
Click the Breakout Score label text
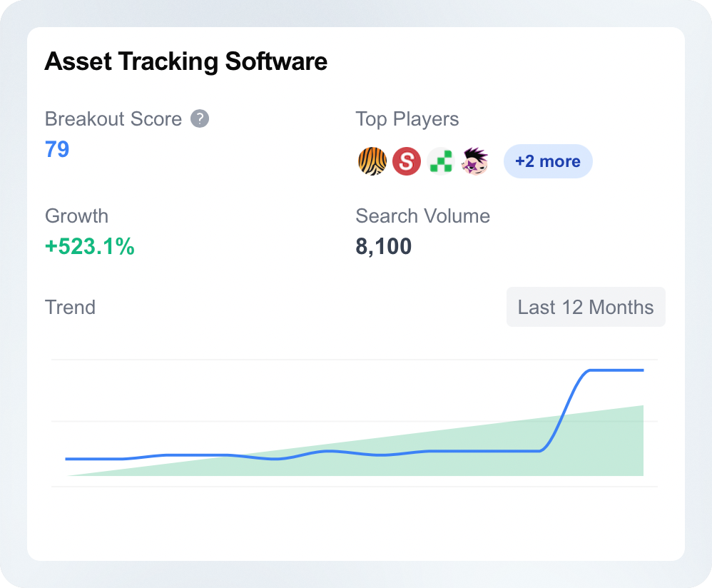pos(113,119)
